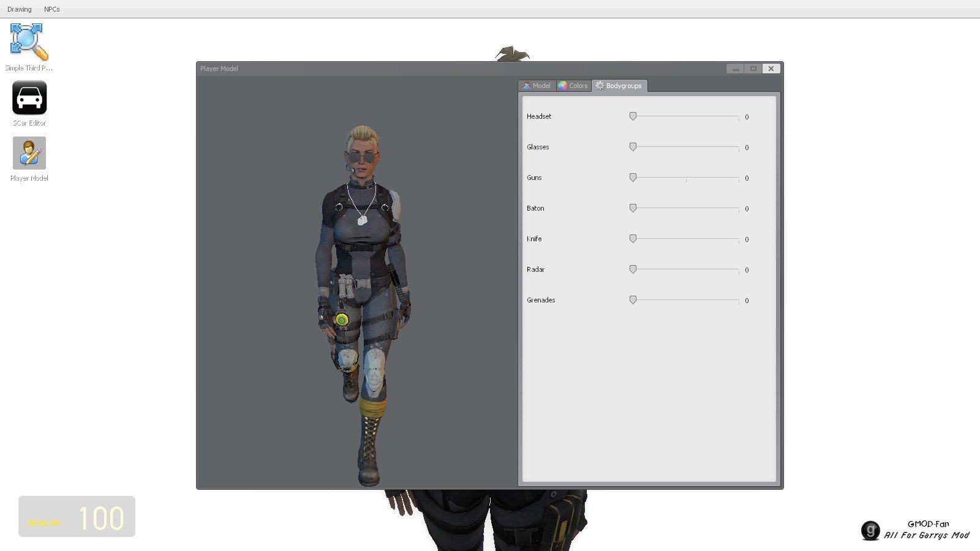This screenshot has height=551, width=980.
Task: Open the Drawing menu
Action: tap(20, 9)
